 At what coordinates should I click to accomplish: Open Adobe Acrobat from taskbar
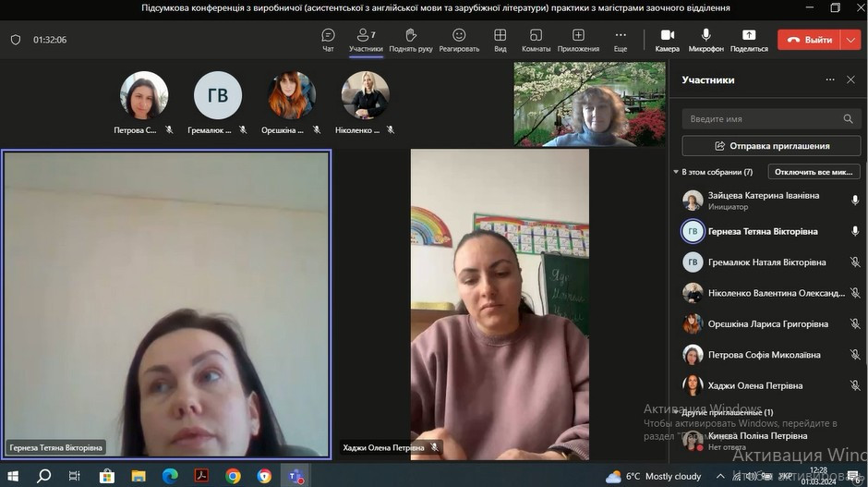pyautogui.click(x=201, y=476)
